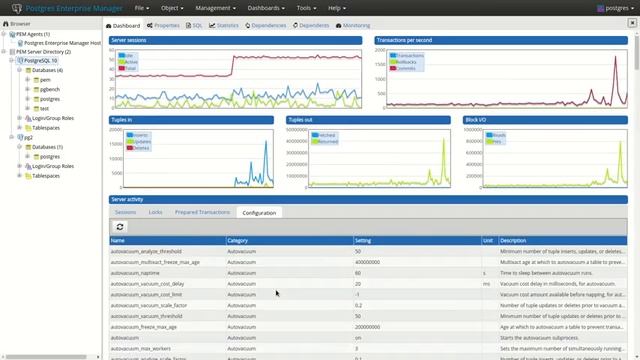Click Login/Group Roles icon under PostgreSQL 10
640x360 pixels.
click(28, 118)
